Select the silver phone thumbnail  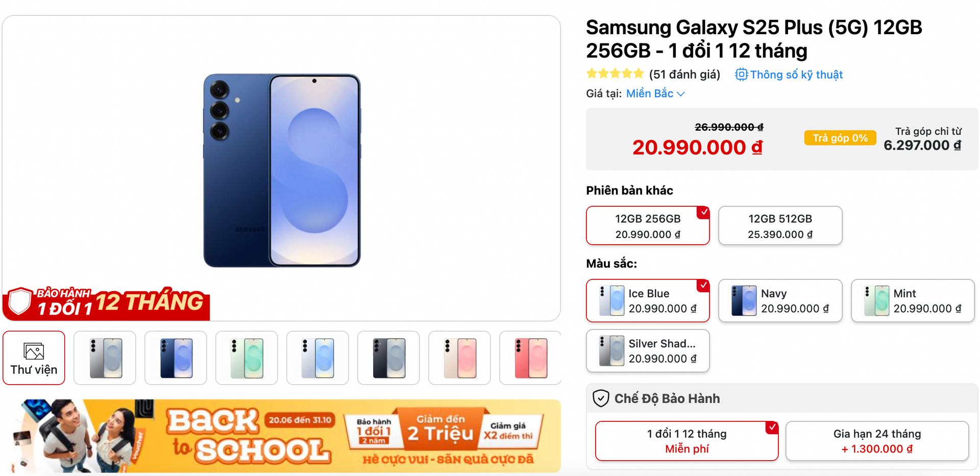tap(105, 358)
